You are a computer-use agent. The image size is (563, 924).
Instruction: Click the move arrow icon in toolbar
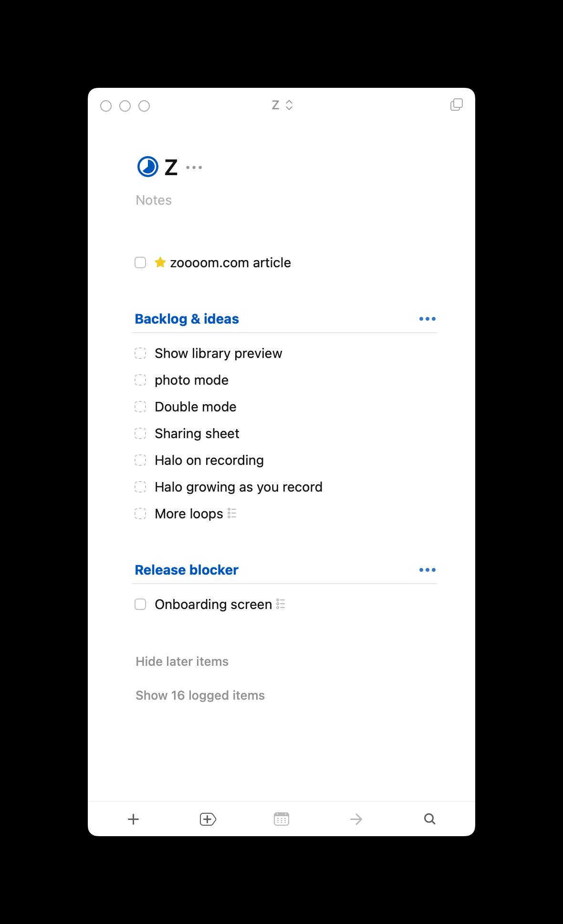[356, 819]
